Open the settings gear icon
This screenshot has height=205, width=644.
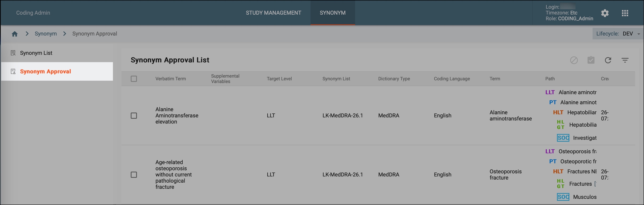tap(605, 13)
